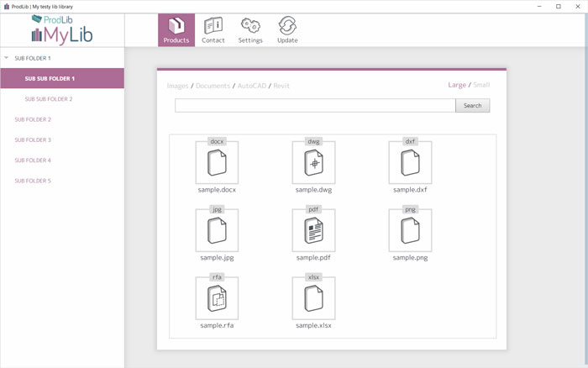Image resolution: width=588 pixels, height=368 pixels.
Task: Filter by Documents file type
Action: 213,86
